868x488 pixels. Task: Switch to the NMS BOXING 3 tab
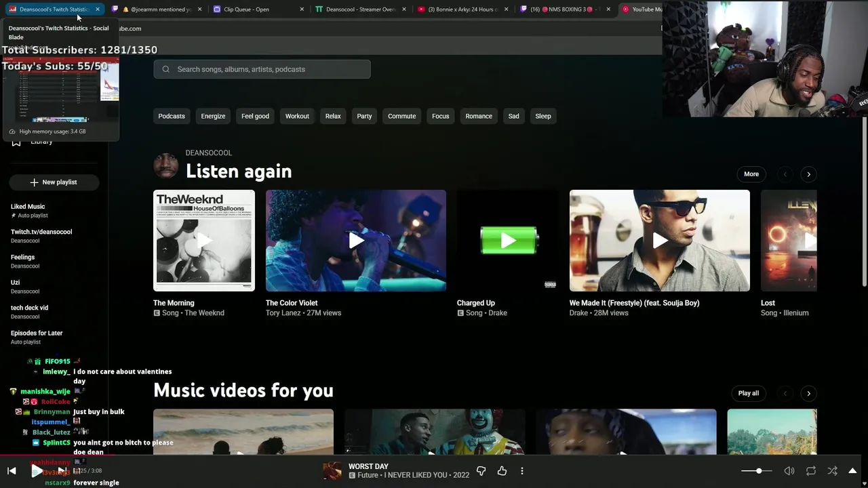(x=566, y=9)
